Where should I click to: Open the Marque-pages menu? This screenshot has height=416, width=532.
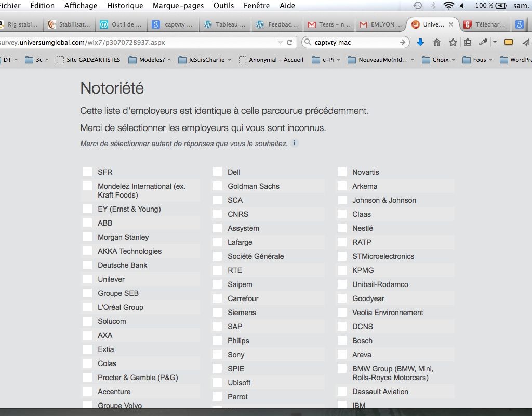click(178, 5)
